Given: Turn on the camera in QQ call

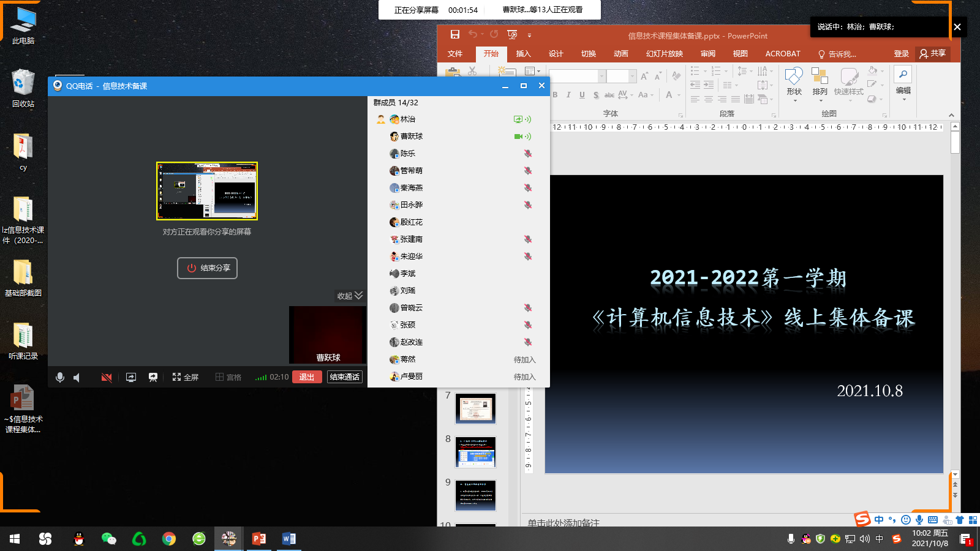Looking at the screenshot, I should click(x=106, y=377).
